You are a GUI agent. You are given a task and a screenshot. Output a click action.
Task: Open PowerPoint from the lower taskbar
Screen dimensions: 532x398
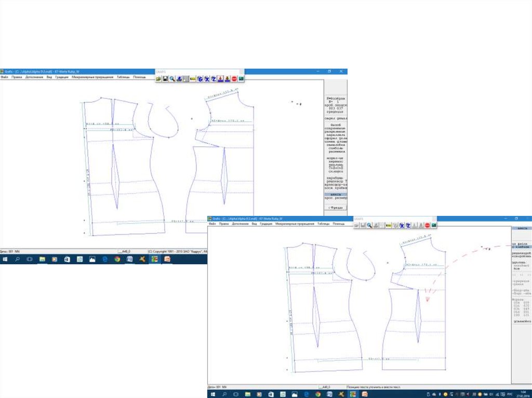tap(365, 394)
